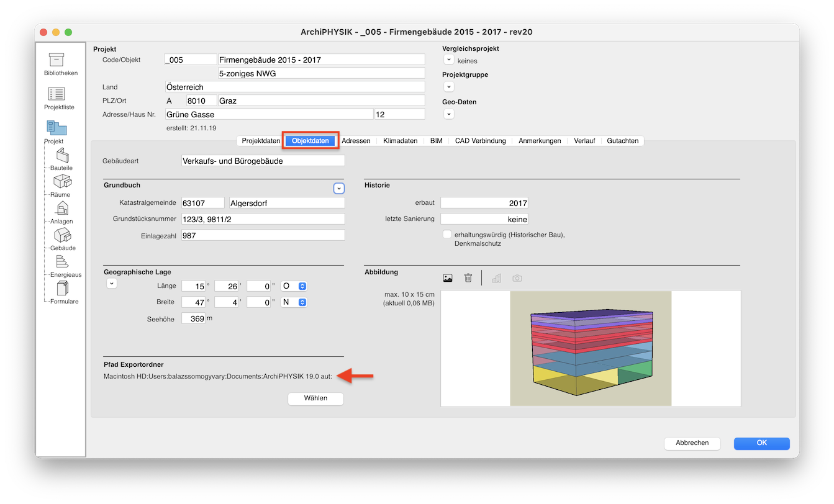Click the trash icon to delete Abbildung
The width and height of the screenshot is (834, 504).
click(x=468, y=278)
